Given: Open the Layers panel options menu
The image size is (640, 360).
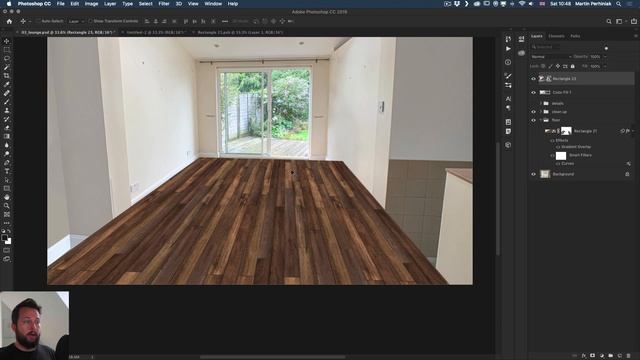Looking at the screenshot, I should [636, 36].
